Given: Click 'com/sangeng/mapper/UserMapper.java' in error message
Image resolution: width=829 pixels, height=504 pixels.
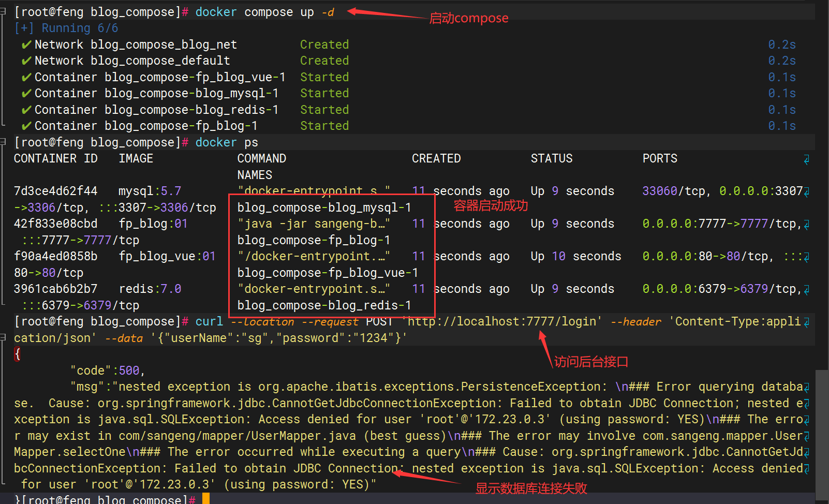Looking at the screenshot, I should [237, 436].
